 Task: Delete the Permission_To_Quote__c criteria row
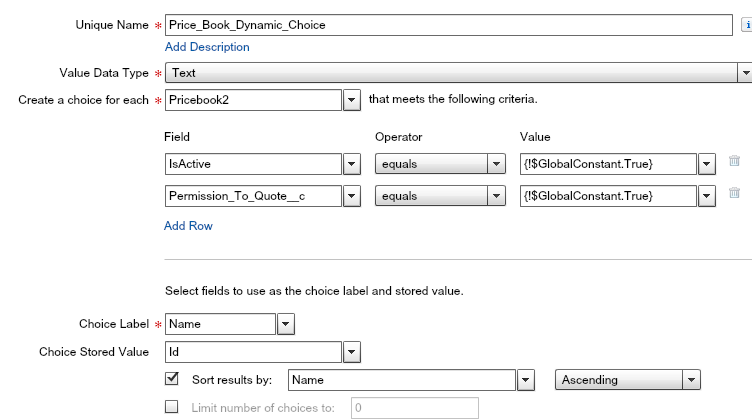734,194
